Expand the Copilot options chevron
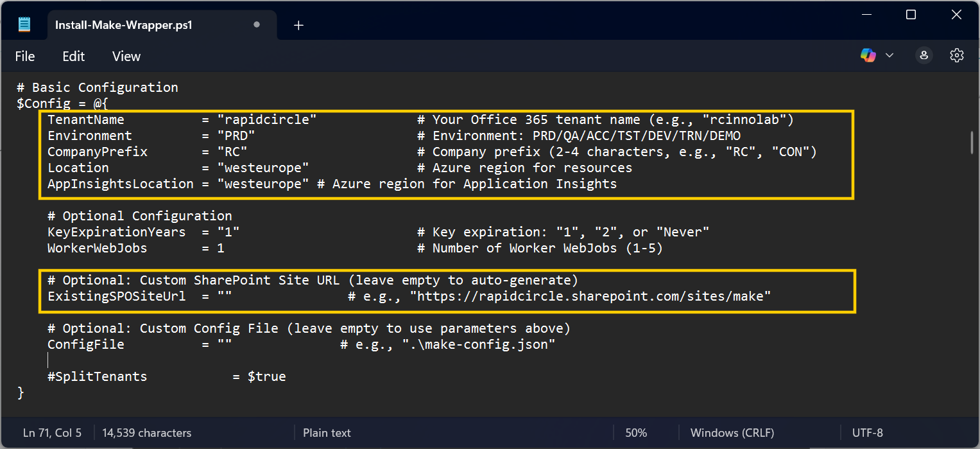 (x=890, y=55)
